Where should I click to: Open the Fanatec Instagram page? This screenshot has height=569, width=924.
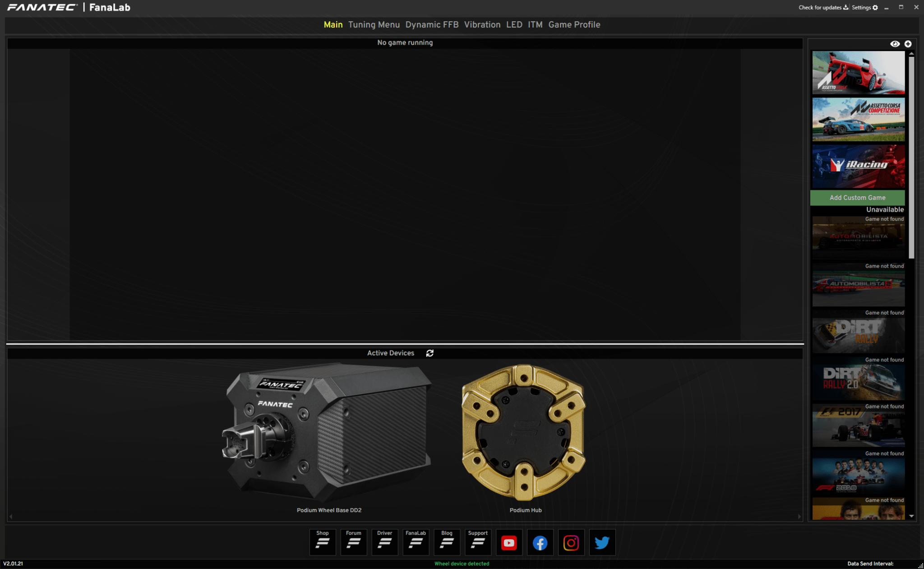point(572,542)
